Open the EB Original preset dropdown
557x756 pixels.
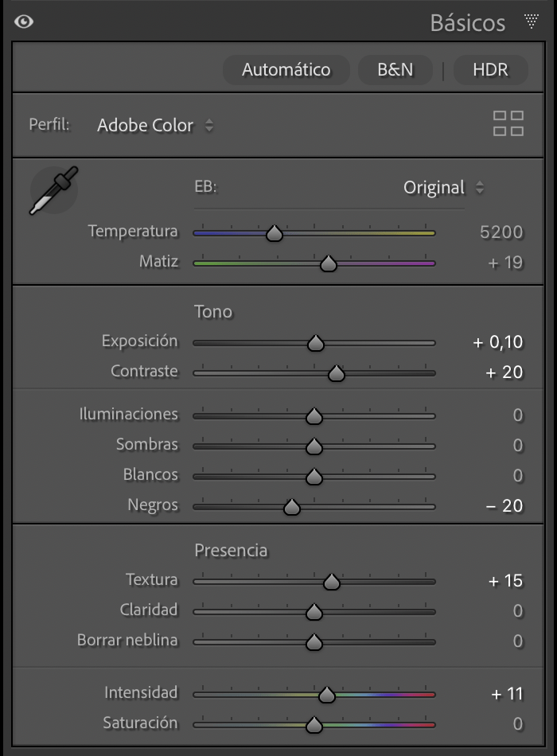[x=443, y=188]
